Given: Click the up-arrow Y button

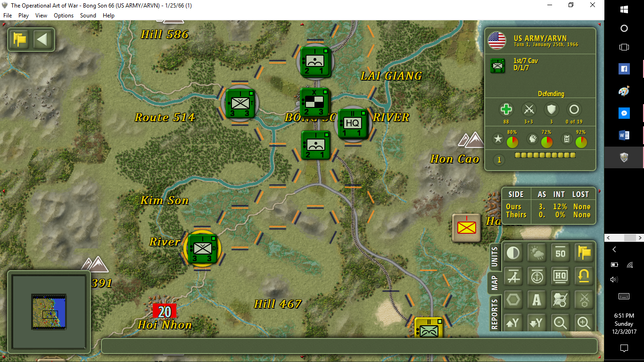Looking at the screenshot, I should coord(513,323).
